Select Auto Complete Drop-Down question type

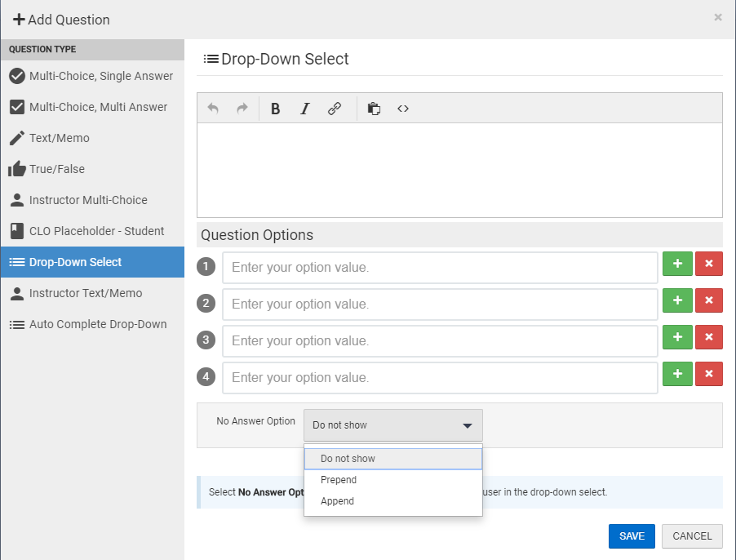coord(92,324)
